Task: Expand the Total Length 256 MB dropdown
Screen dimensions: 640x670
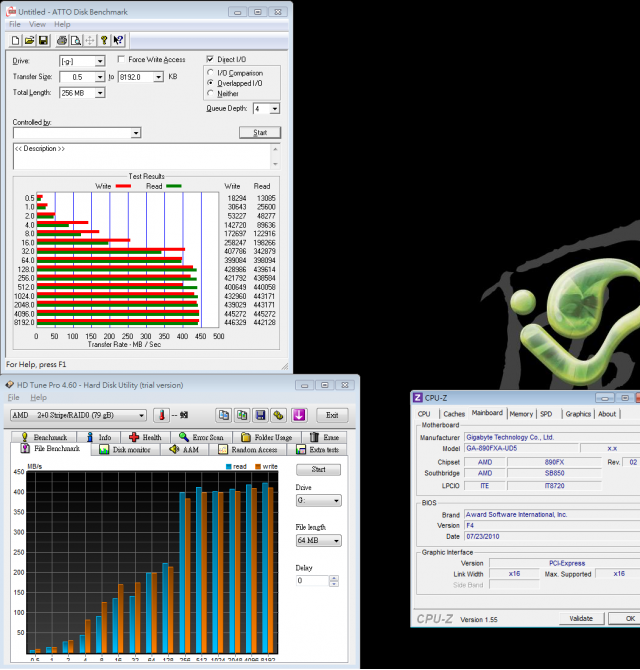Action: [100, 93]
